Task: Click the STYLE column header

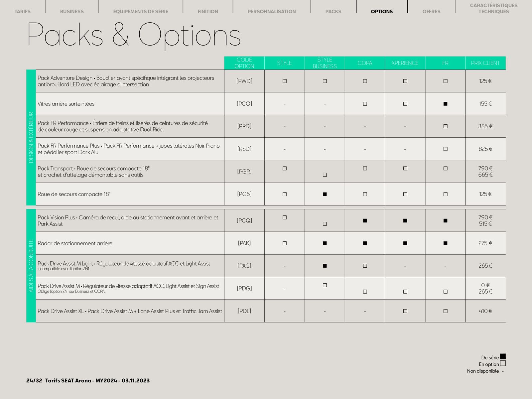Action: (x=285, y=63)
